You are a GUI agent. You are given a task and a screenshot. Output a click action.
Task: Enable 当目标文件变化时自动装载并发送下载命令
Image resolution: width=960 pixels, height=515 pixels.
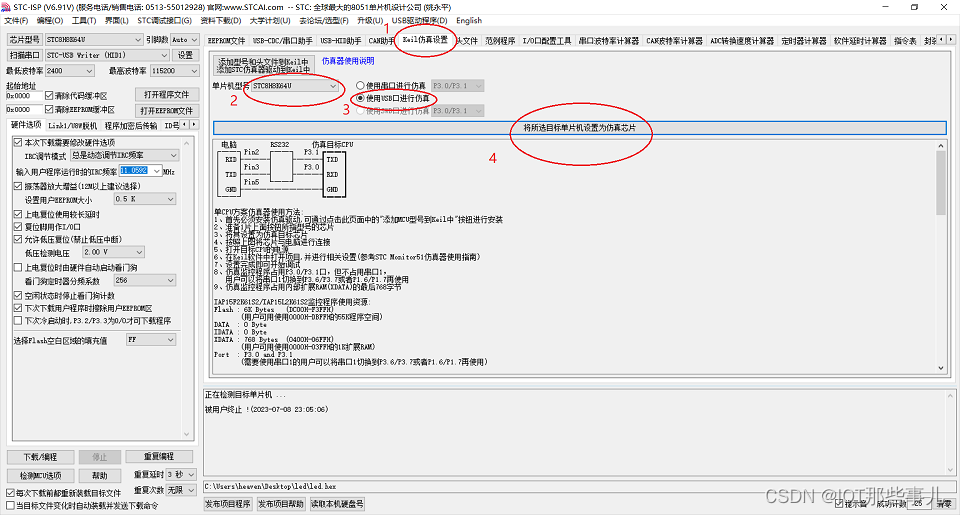tap(10, 505)
